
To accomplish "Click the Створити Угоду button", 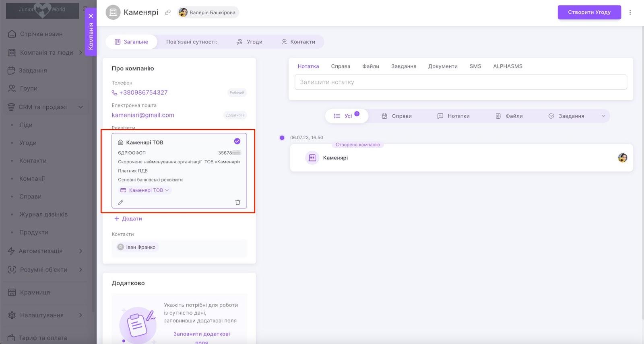I will (x=589, y=12).
